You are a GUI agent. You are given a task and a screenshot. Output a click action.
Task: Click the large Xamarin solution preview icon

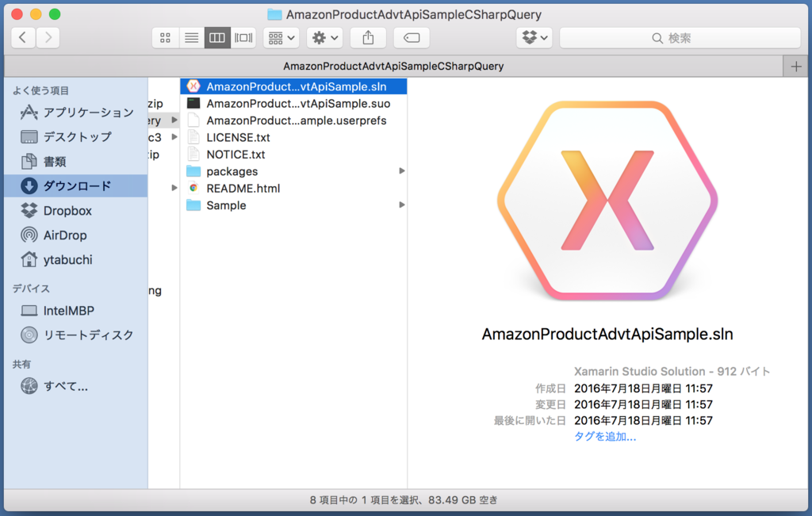607,201
